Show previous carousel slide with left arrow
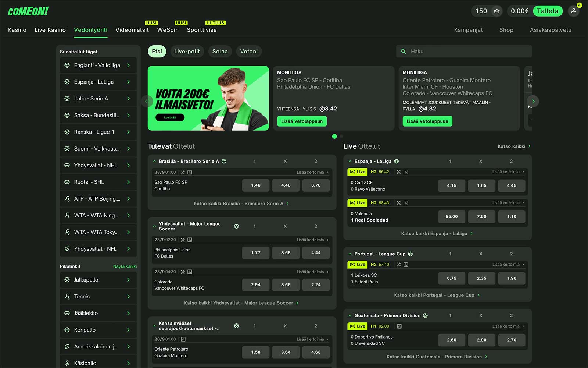Image resolution: width=588 pixels, height=368 pixels. [147, 101]
